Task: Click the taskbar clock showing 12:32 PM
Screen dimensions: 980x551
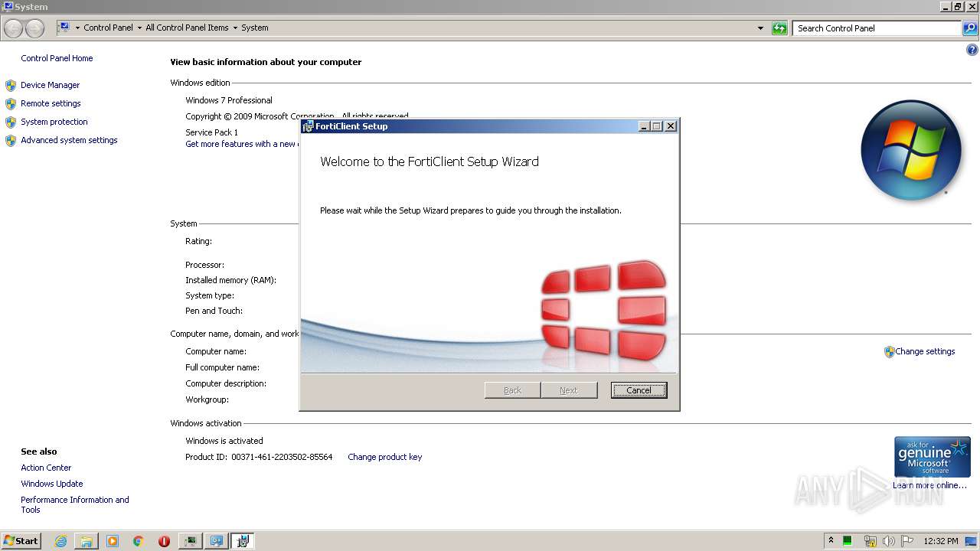Action: [941, 541]
